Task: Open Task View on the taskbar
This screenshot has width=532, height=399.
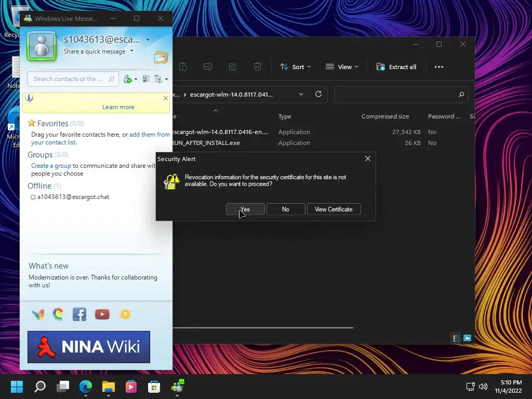Action: coord(63,387)
